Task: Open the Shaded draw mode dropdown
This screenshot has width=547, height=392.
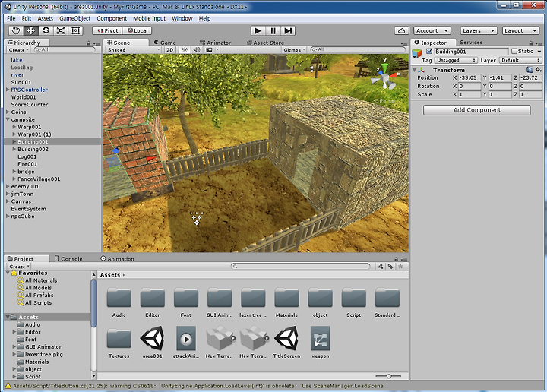Action: pyautogui.click(x=133, y=50)
